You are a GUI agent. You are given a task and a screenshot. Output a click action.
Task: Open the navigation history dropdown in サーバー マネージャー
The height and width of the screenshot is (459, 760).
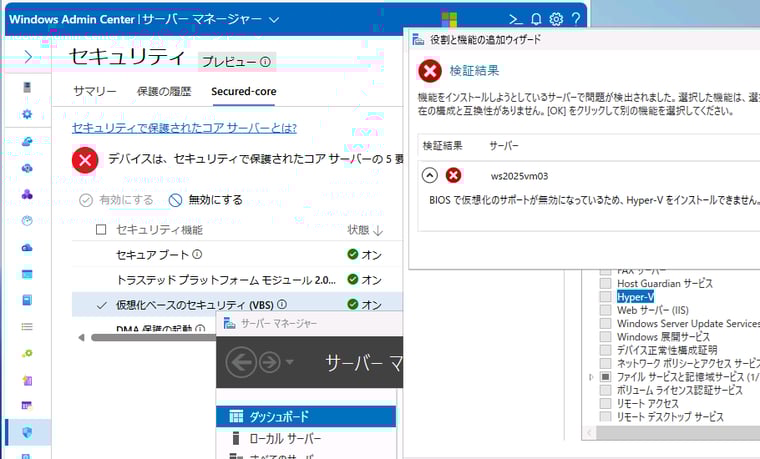(x=290, y=362)
